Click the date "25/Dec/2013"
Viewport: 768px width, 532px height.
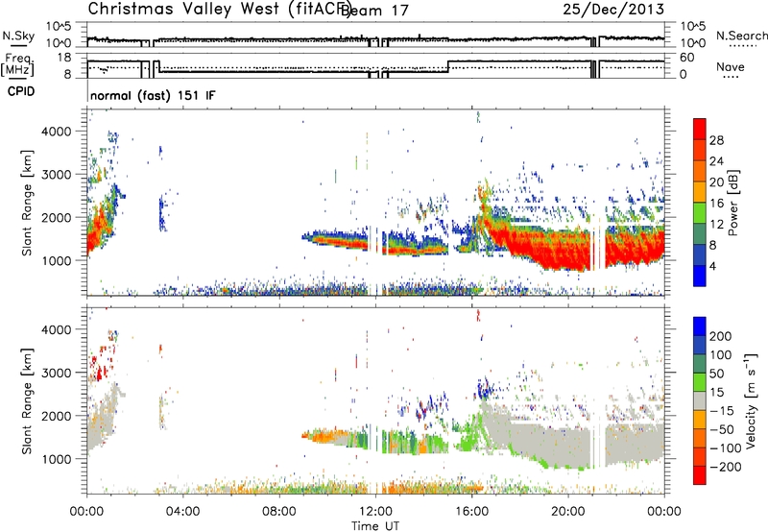click(613, 10)
